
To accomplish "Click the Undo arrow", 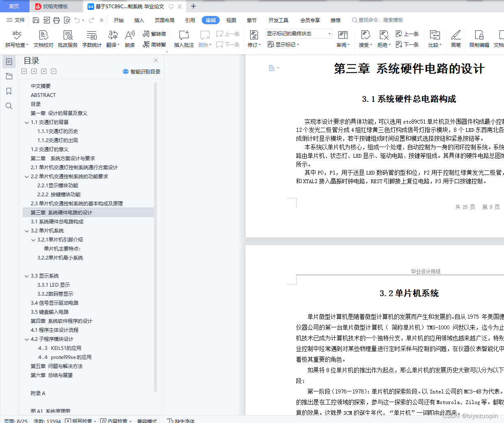I will (x=77, y=20).
